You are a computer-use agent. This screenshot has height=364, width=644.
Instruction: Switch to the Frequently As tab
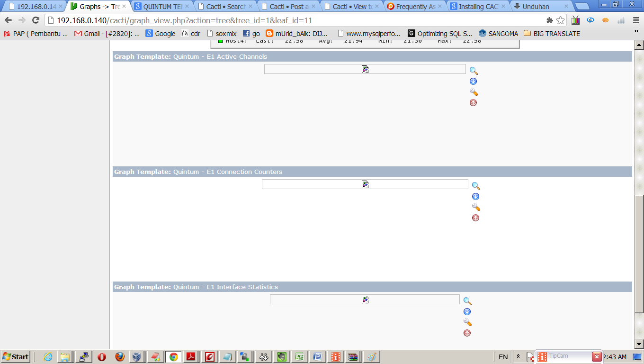(x=415, y=7)
